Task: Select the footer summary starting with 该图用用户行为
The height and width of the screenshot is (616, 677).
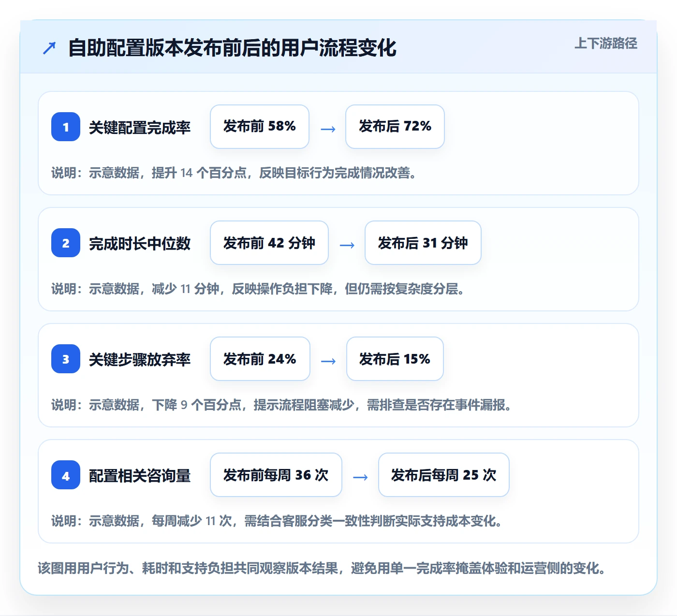Action: [322, 568]
